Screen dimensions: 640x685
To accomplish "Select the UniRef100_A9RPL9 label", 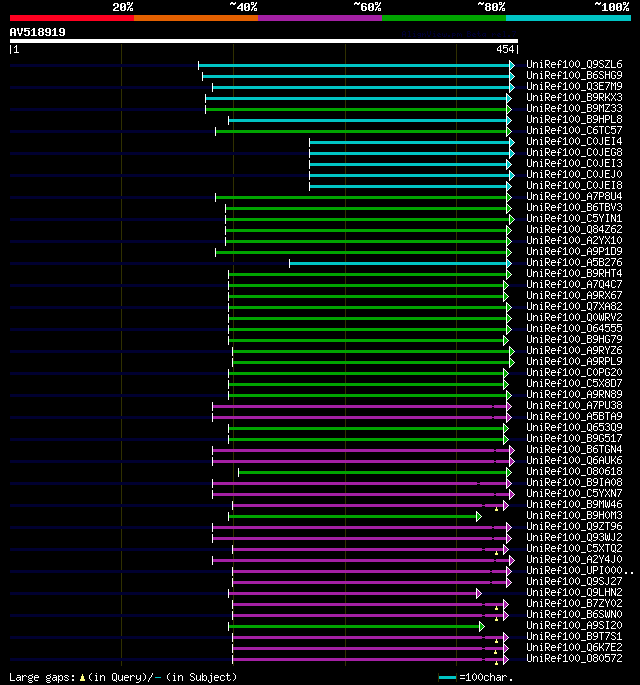I will [x=574, y=362].
